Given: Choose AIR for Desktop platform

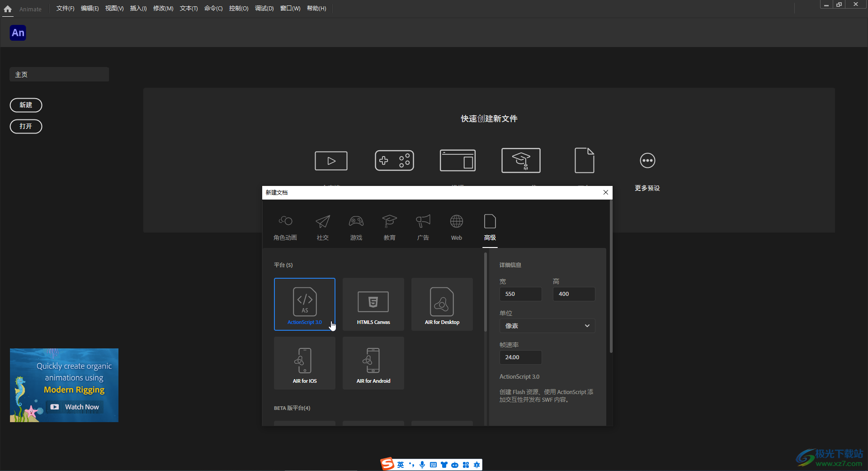Looking at the screenshot, I should coord(442,304).
